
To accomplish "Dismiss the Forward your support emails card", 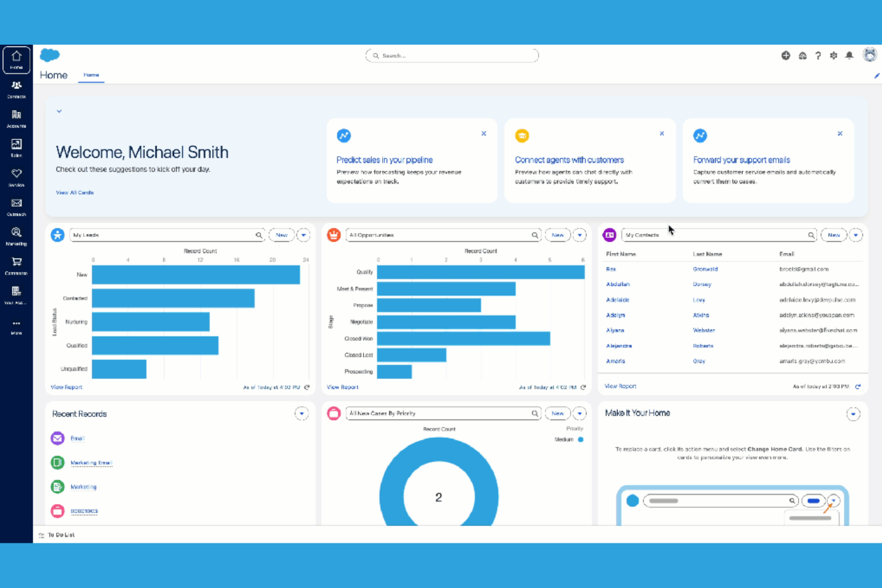I will coord(840,133).
